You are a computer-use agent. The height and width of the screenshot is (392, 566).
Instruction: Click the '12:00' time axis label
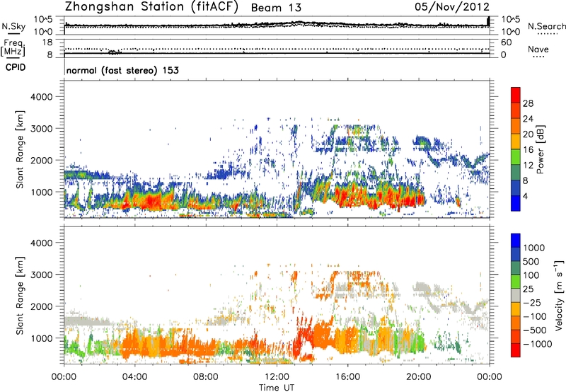[x=277, y=377]
